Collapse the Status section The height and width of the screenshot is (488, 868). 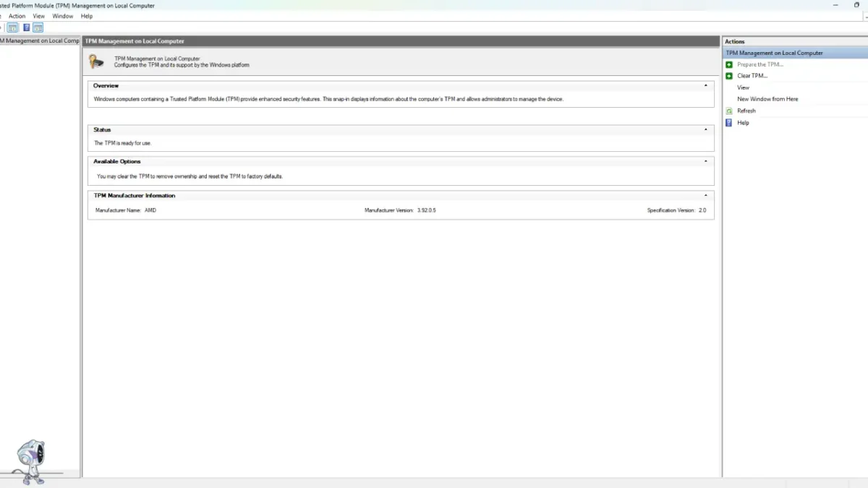click(705, 129)
